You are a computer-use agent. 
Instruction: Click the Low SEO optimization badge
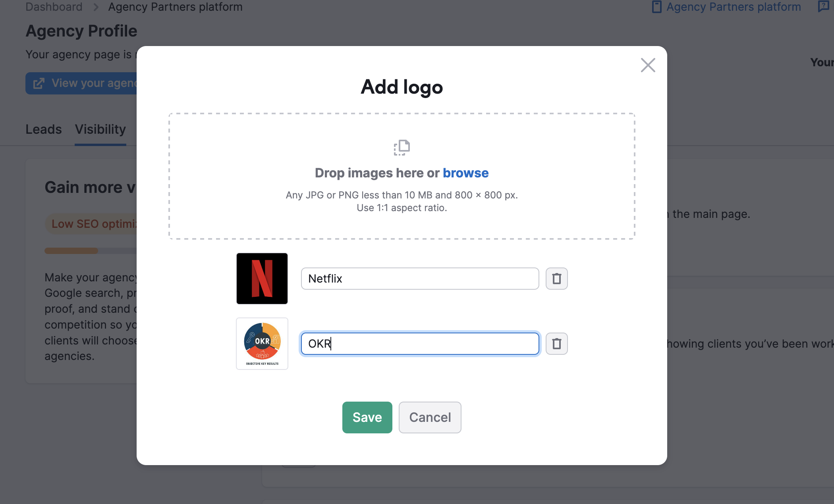(x=91, y=224)
